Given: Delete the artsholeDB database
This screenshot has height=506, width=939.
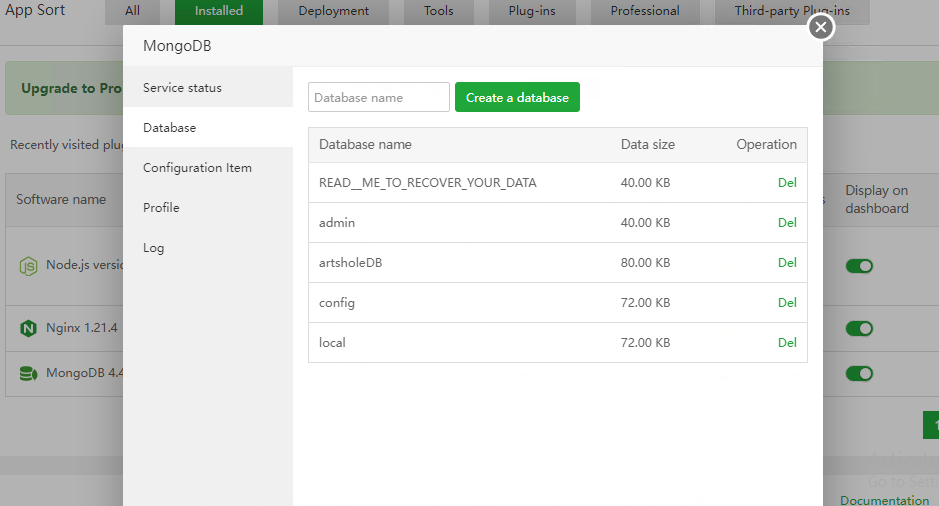Looking at the screenshot, I should [787, 263].
